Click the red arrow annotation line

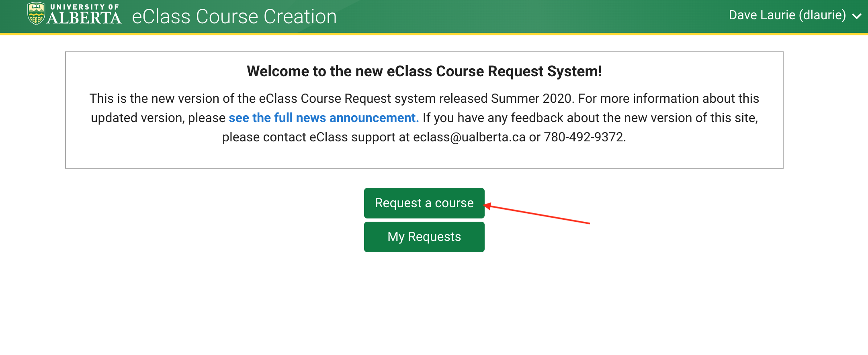[538, 214]
